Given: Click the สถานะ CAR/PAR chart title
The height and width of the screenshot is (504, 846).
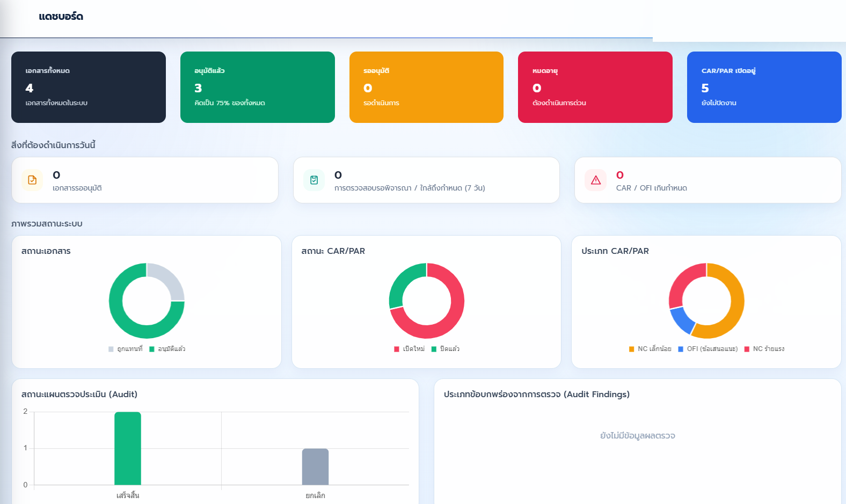Looking at the screenshot, I should [x=333, y=251].
